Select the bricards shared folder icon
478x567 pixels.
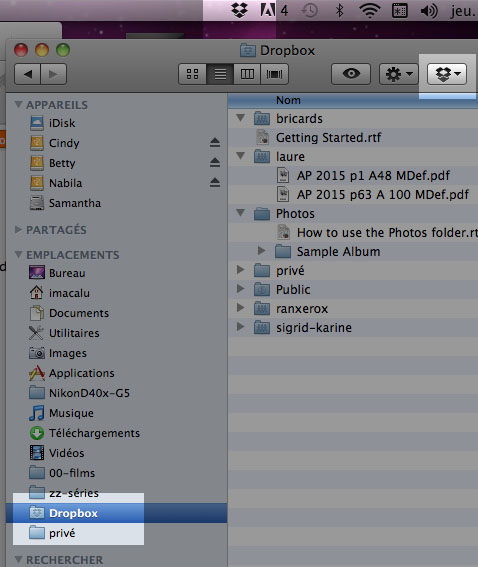point(262,118)
